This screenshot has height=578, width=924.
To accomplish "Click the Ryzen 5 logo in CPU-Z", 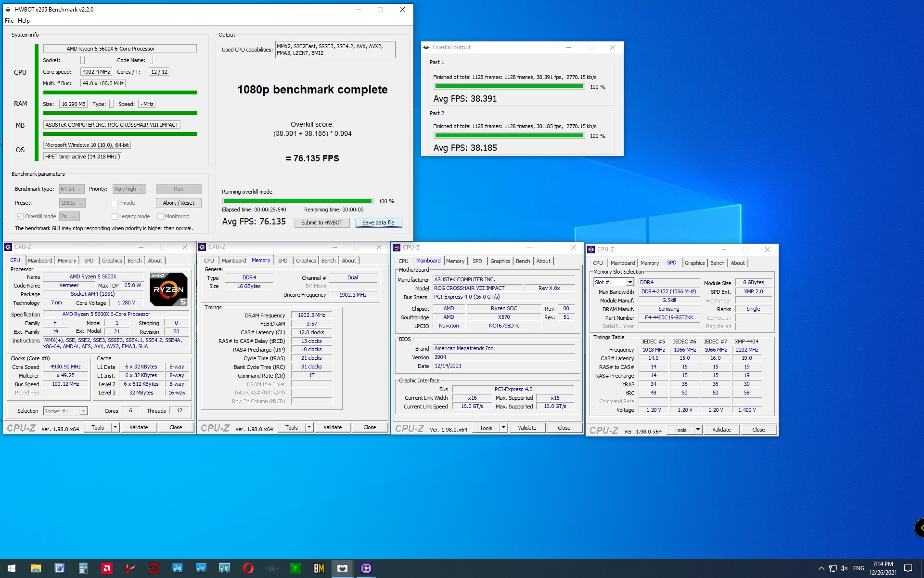I will point(168,289).
